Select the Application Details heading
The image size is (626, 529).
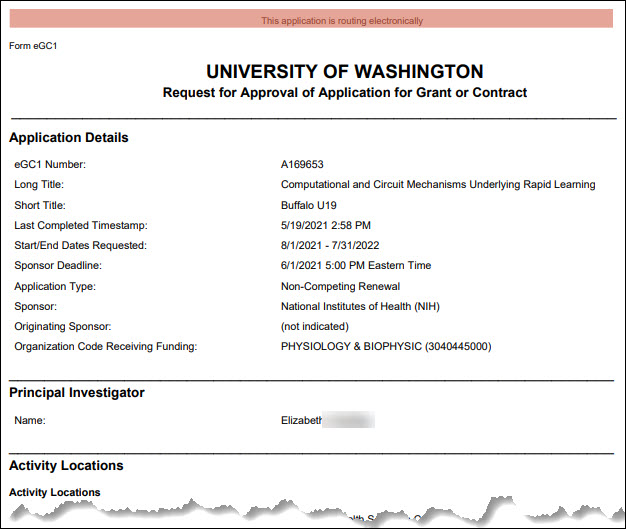(69, 138)
